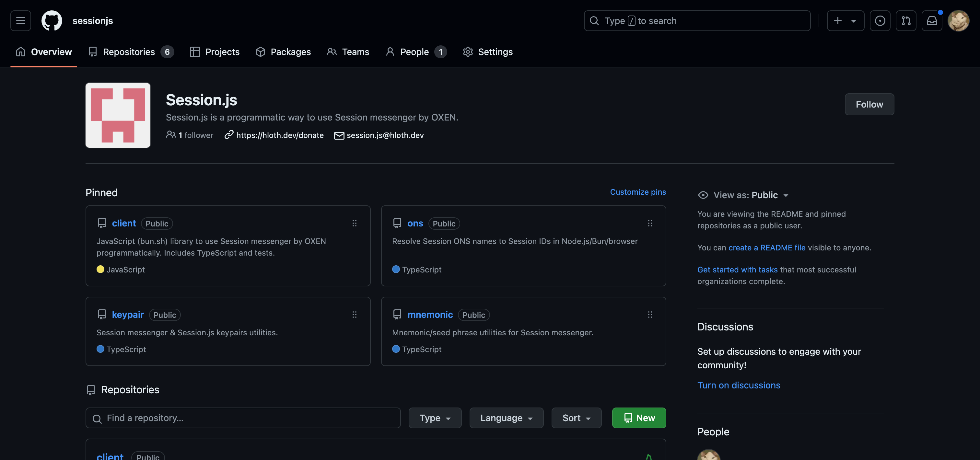
Task: Click the Public badge on client pin
Action: pyautogui.click(x=157, y=224)
